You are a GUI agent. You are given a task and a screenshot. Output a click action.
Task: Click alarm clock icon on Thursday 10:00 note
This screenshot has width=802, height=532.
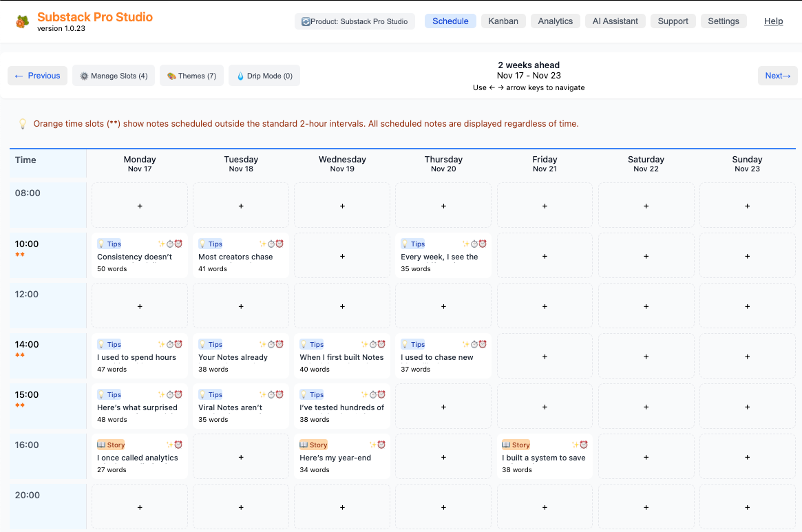click(x=483, y=244)
